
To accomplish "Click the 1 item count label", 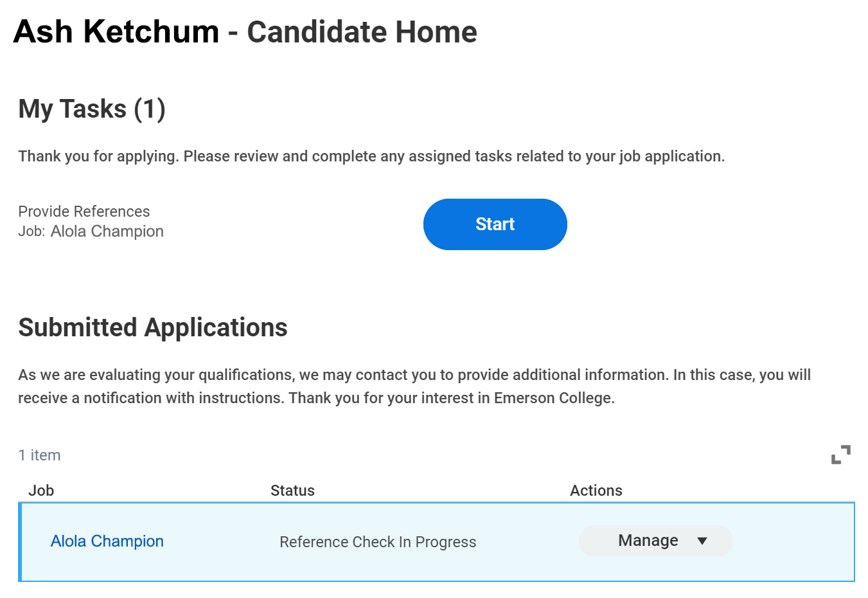I will point(39,455).
